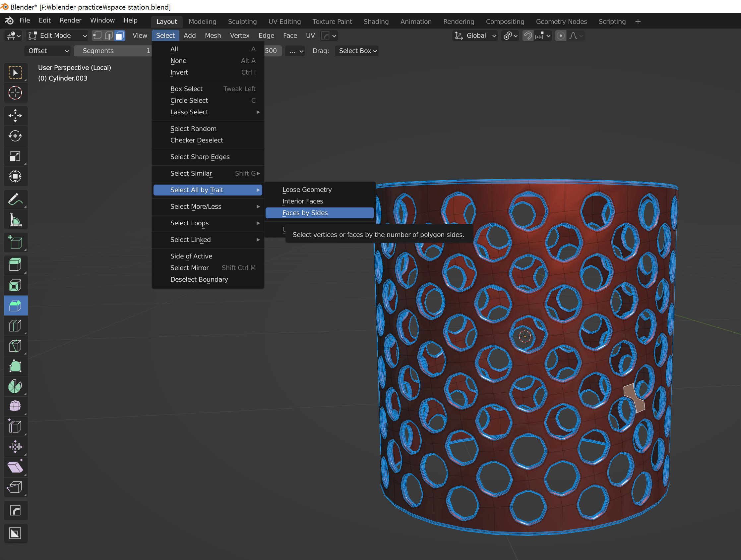Adjust the Segments value field
Screen dimensions: 741x560
click(x=112, y=51)
